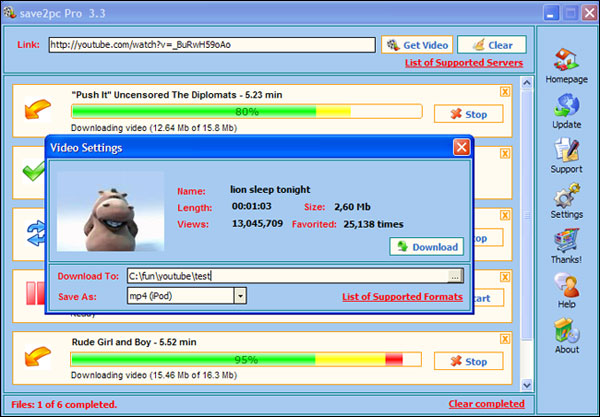Click the Clear completed link
Image resolution: width=600 pixels, height=417 pixels.
(486, 404)
